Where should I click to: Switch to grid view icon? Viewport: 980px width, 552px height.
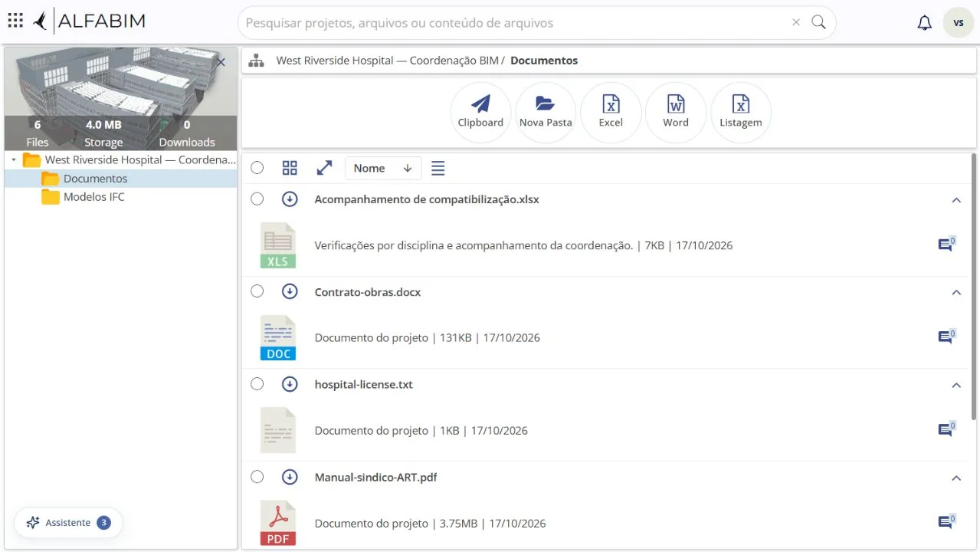coord(290,168)
